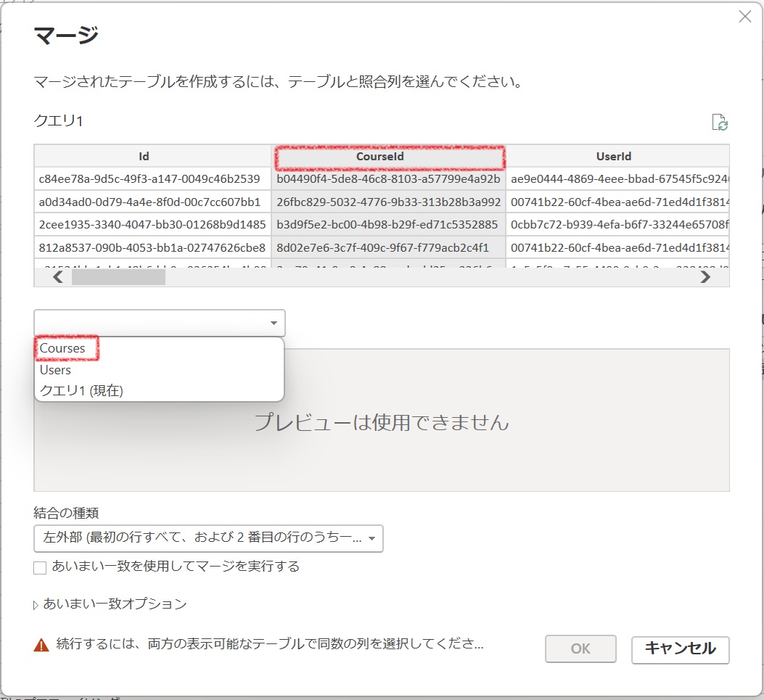This screenshot has height=700, width=764.
Task: Select Users from the table list
Action: [54, 369]
